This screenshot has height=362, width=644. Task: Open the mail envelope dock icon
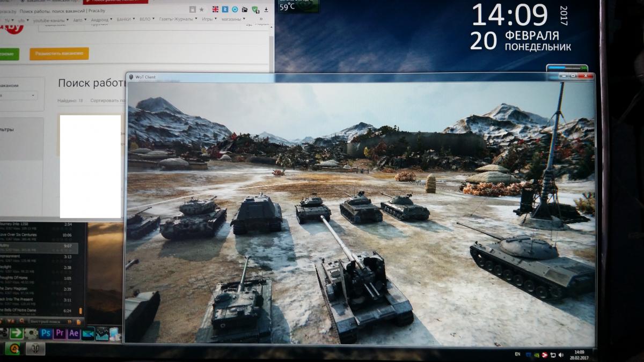88,334
